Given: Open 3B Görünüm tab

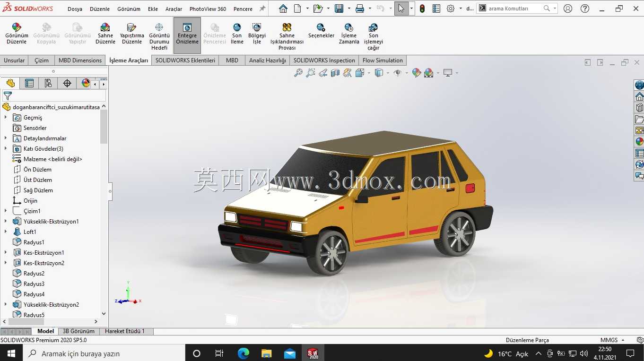Looking at the screenshot, I should (78, 331).
